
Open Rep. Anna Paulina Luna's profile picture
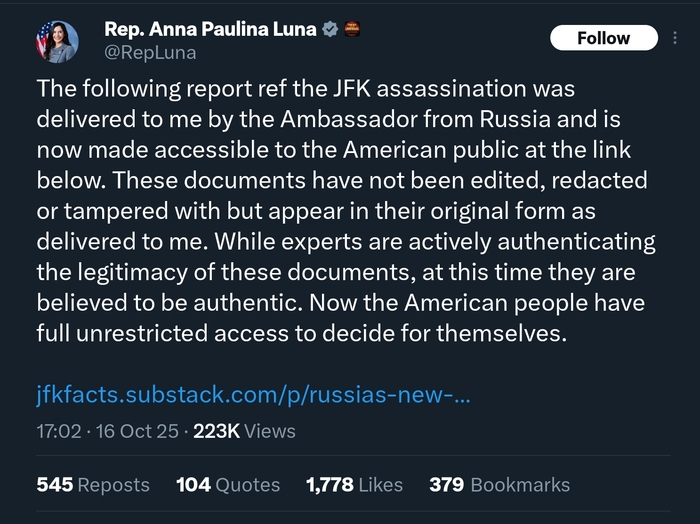(56, 40)
